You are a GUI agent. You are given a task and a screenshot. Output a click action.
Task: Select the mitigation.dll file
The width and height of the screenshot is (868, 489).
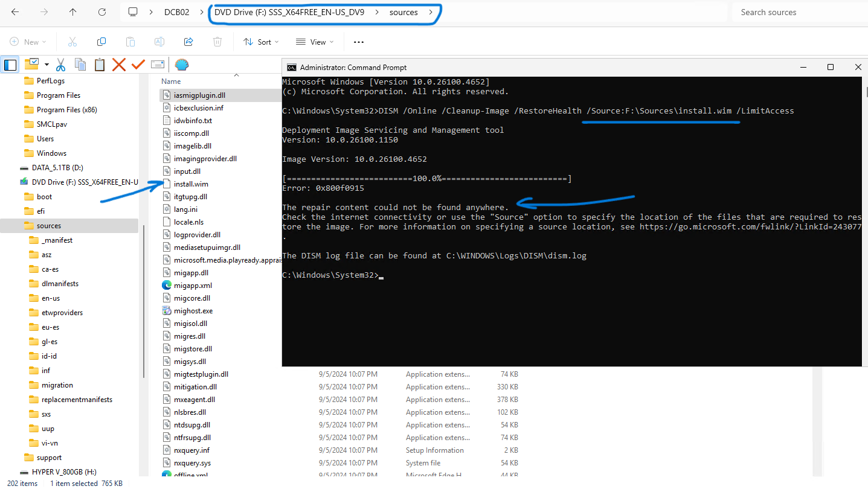195,387
